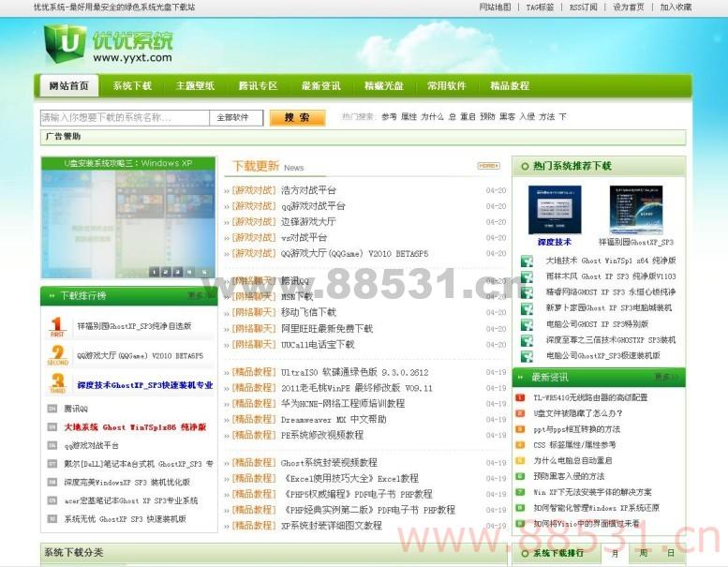The width and height of the screenshot is (728, 567).
Task: Click rank badge beside 大地系统 Ghost Win7Sp1x86
Action: pos(52,427)
